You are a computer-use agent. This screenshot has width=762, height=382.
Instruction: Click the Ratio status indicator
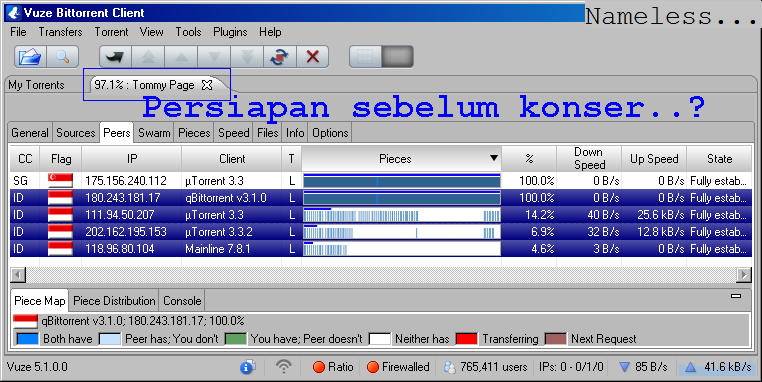tap(333, 367)
